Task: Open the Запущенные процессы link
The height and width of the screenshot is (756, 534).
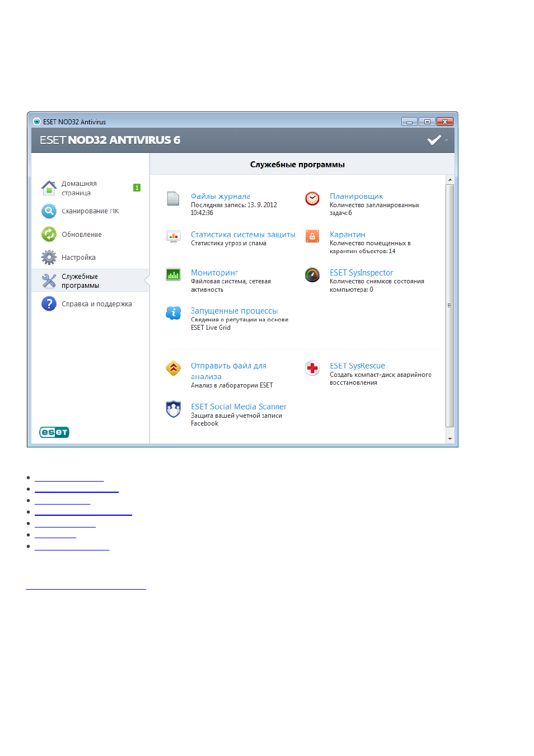Action: [234, 311]
